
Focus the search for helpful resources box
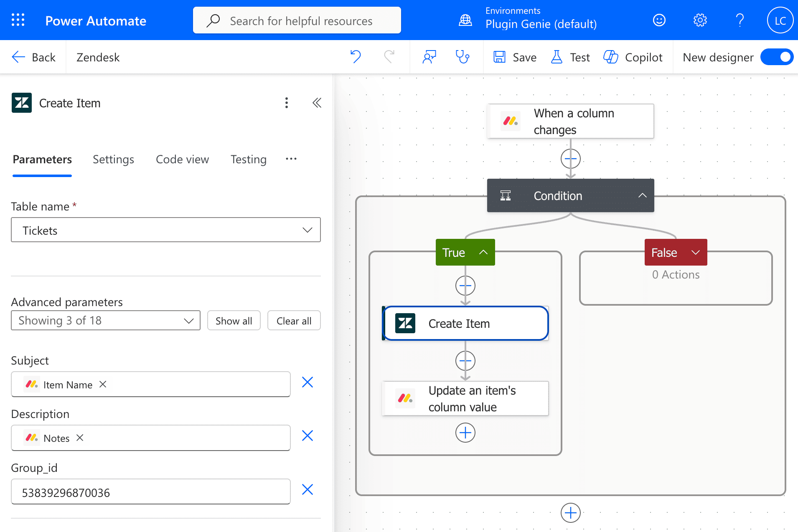(x=297, y=20)
